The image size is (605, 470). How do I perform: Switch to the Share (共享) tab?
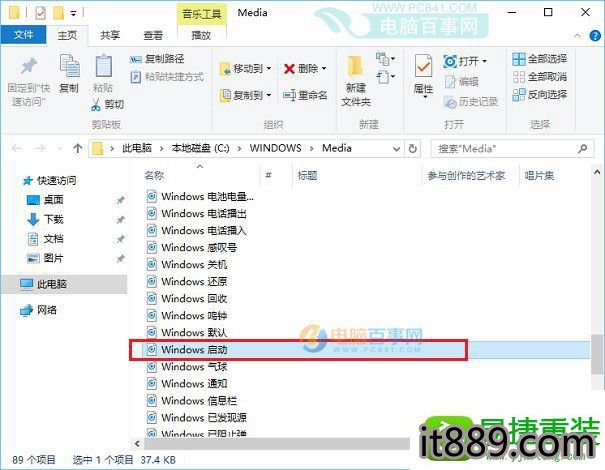[110, 35]
